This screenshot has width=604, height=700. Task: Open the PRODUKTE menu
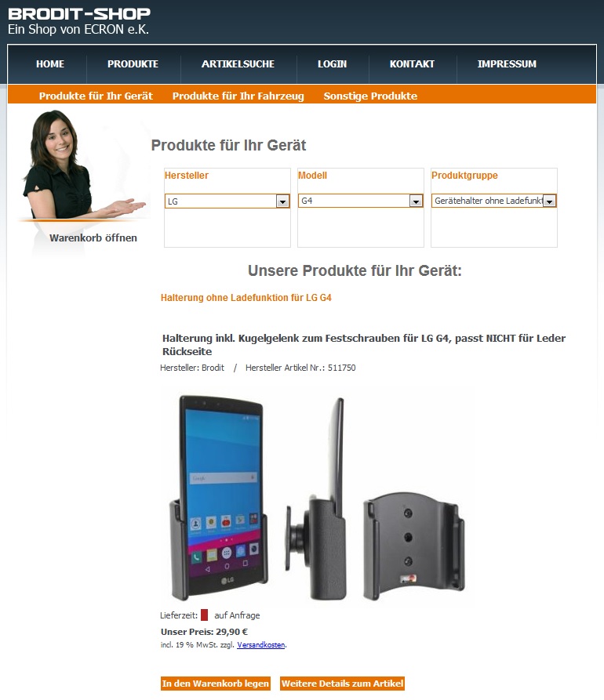pyautogui.click(x=133, y=63)
